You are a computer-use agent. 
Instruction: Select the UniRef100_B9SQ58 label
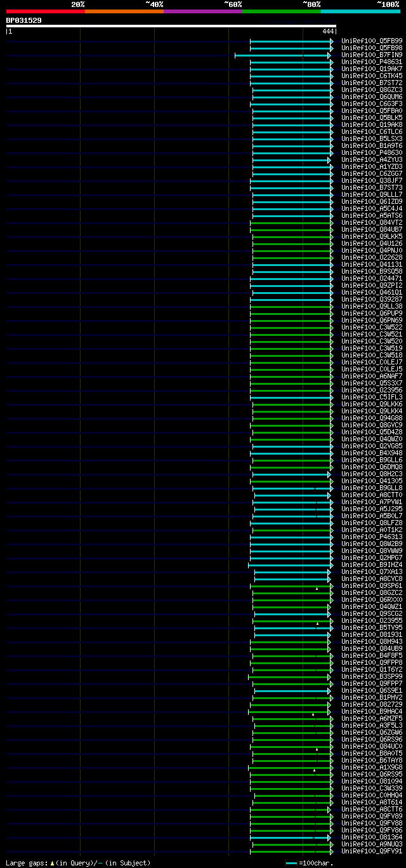click(x=372, y=271)
